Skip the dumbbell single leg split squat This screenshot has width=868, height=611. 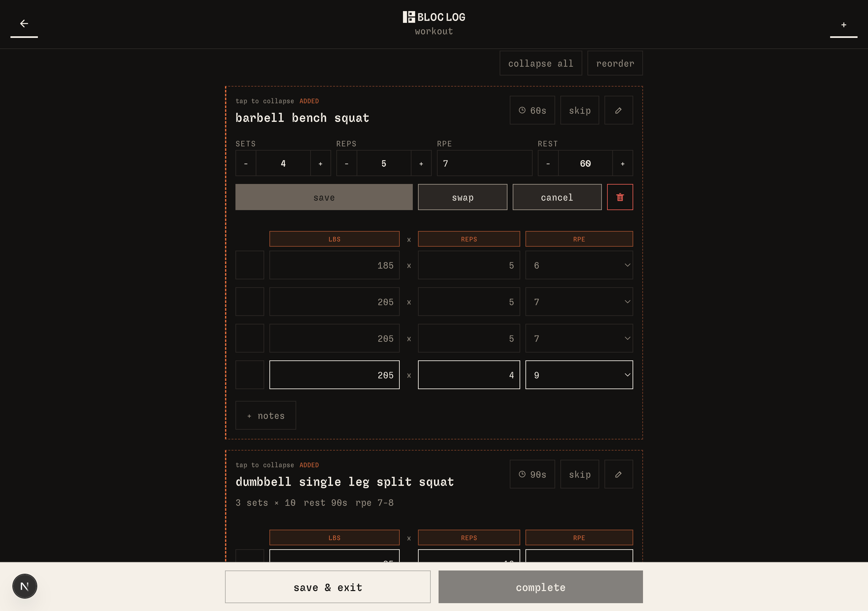580,474
